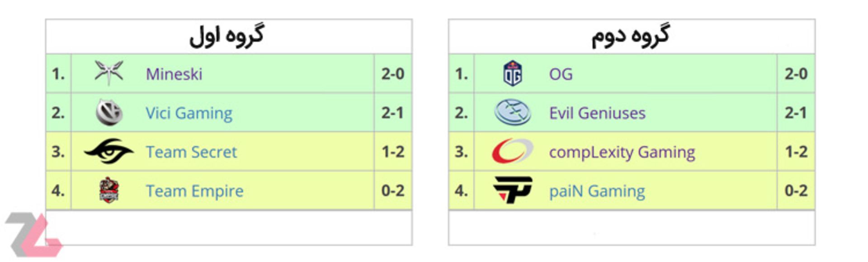Click the Team Empire logo

(x=109, y=190)
